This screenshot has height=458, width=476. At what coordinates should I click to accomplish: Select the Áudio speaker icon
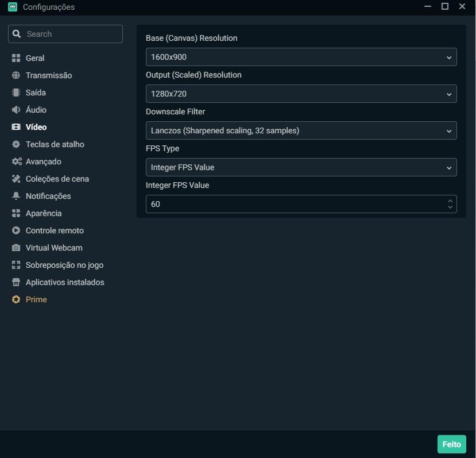click(x=16, y=110)
